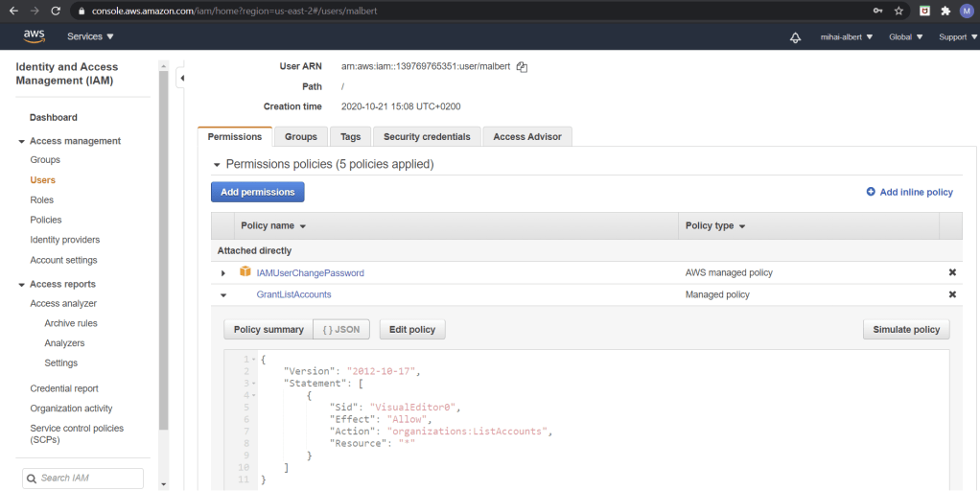Image resolution: width=980 pixels, height=491 pixels.
Task: Switch policy view to JSON
Action: [341, 330]
